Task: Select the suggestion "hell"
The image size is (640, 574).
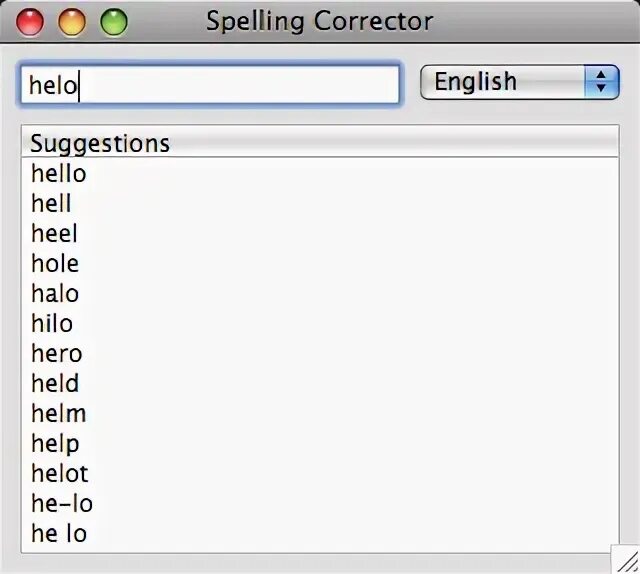Action: pos(52,204)
